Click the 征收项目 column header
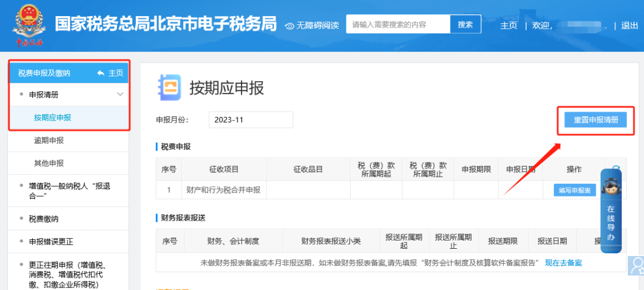Screen dimensions: 644x290 click(224, 169)
